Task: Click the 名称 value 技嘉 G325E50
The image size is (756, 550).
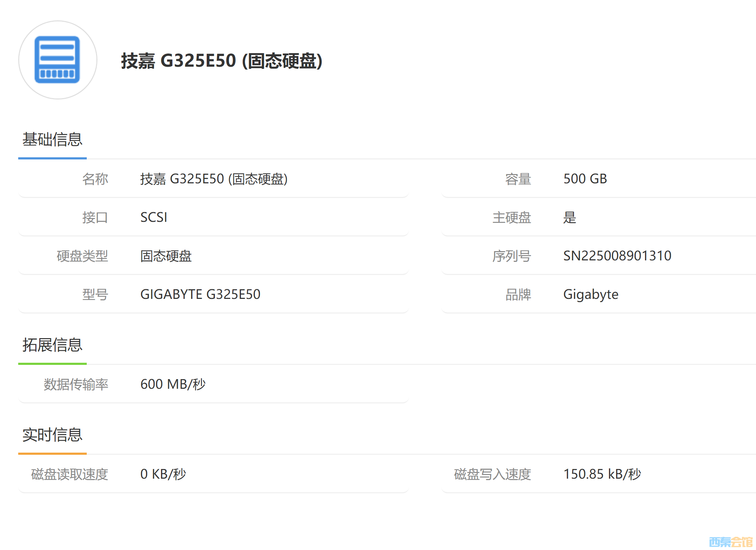Action: click(213, 179)
